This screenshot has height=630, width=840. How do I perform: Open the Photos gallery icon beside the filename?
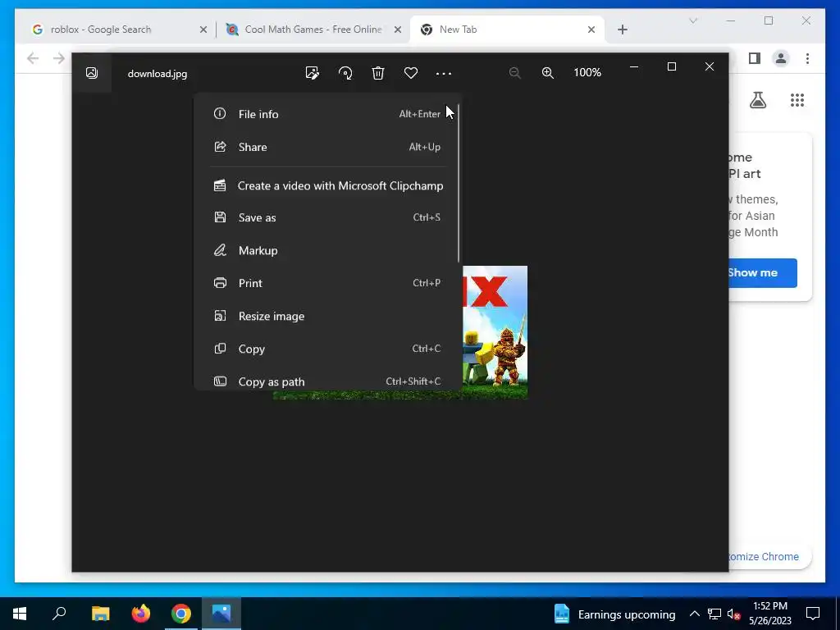92,73
